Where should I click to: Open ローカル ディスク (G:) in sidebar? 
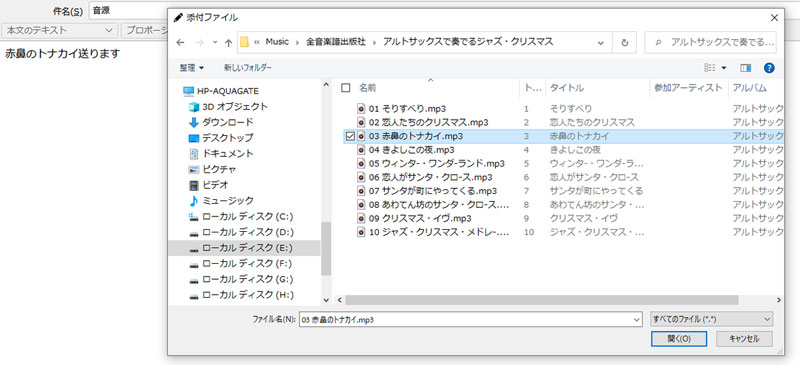[247, 279]
